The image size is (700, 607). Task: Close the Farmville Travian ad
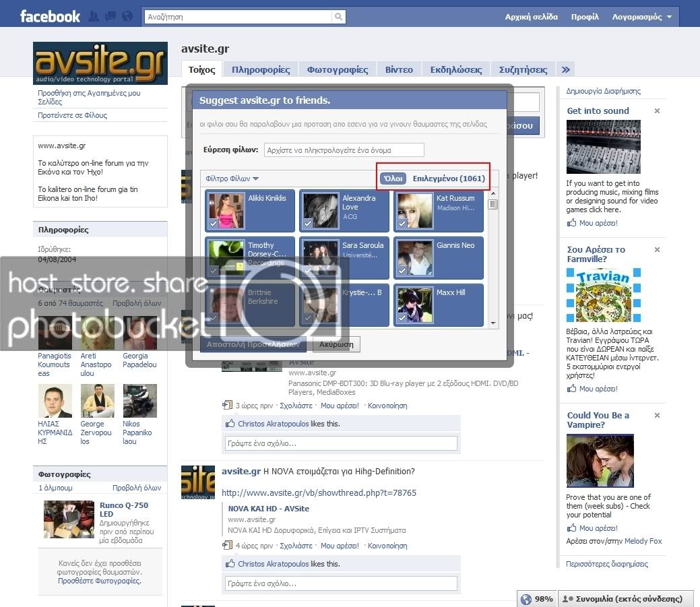[657, 249]
